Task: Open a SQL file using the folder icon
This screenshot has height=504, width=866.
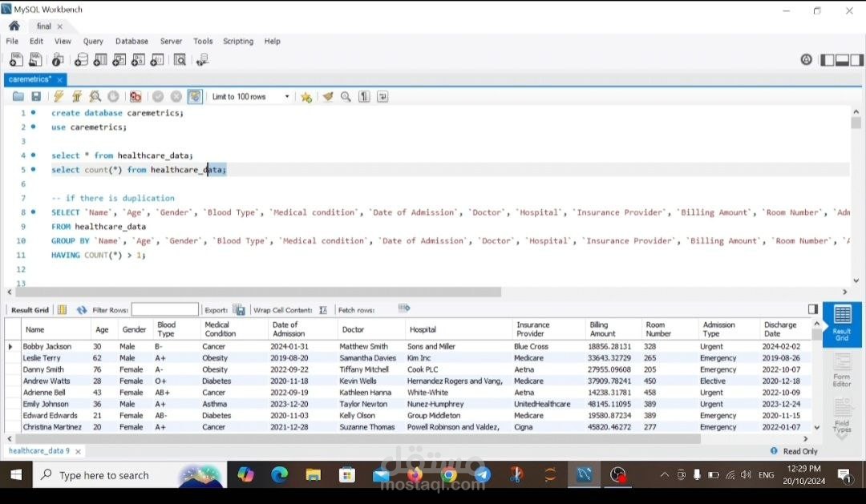Action: [18, 96]
